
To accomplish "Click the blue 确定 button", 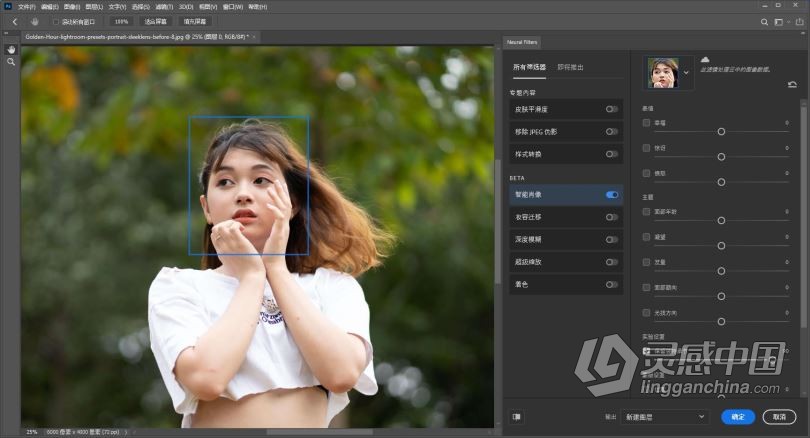I will coord(738,416).
